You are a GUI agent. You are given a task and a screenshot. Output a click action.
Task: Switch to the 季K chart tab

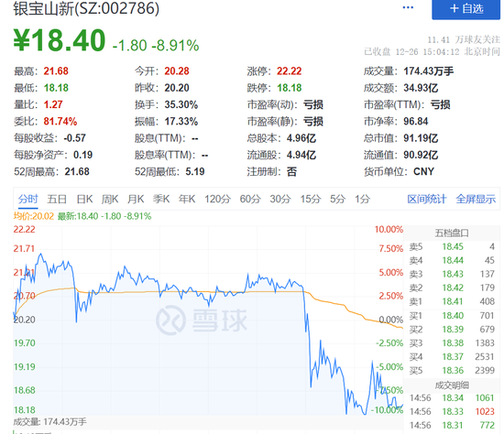(161, 200)
